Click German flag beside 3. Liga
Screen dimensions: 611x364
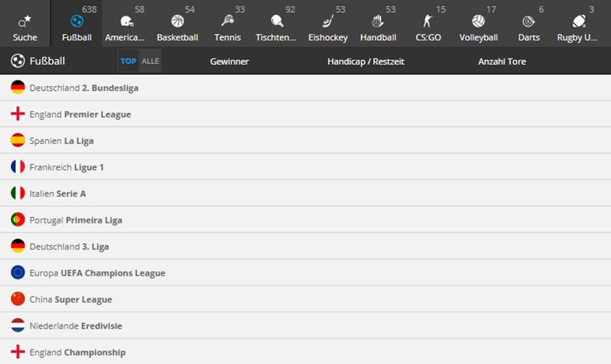[18, 246]
